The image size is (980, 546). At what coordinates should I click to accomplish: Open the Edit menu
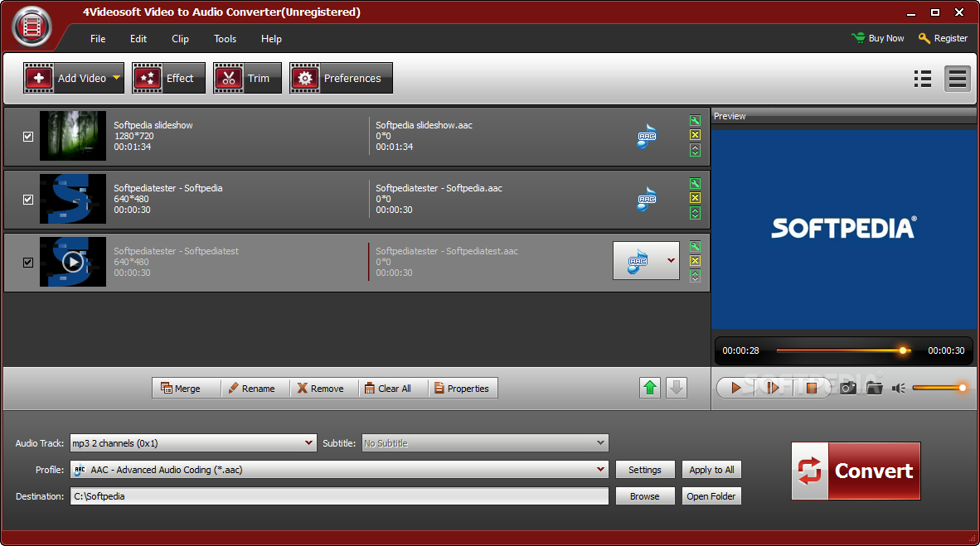pos(138,39)
